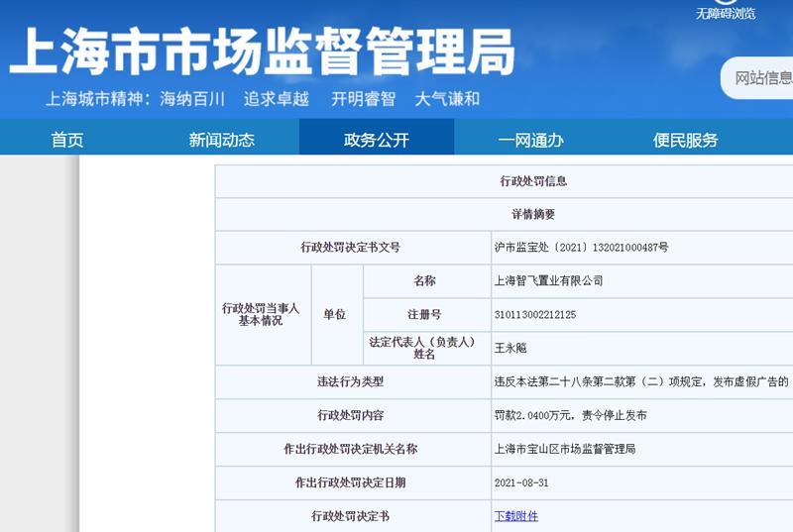Click the registration number 310113002212125
Viewport: 793px width, 532px height.
535,314
